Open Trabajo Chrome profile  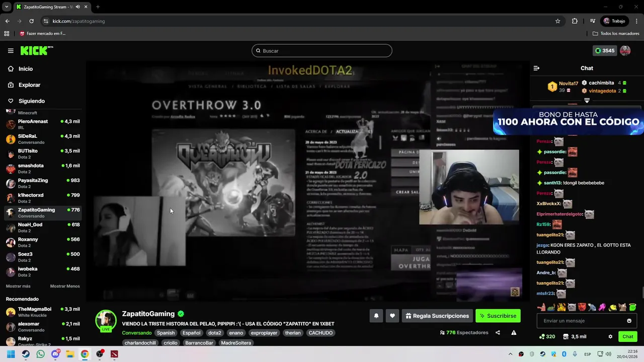tap(614, 21)
